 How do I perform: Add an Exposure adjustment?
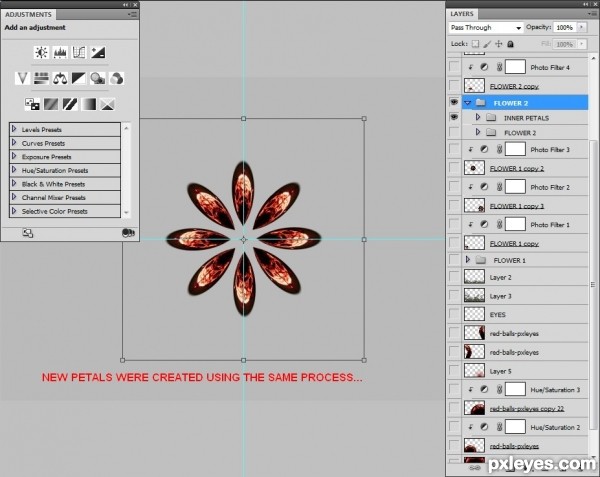98,52
